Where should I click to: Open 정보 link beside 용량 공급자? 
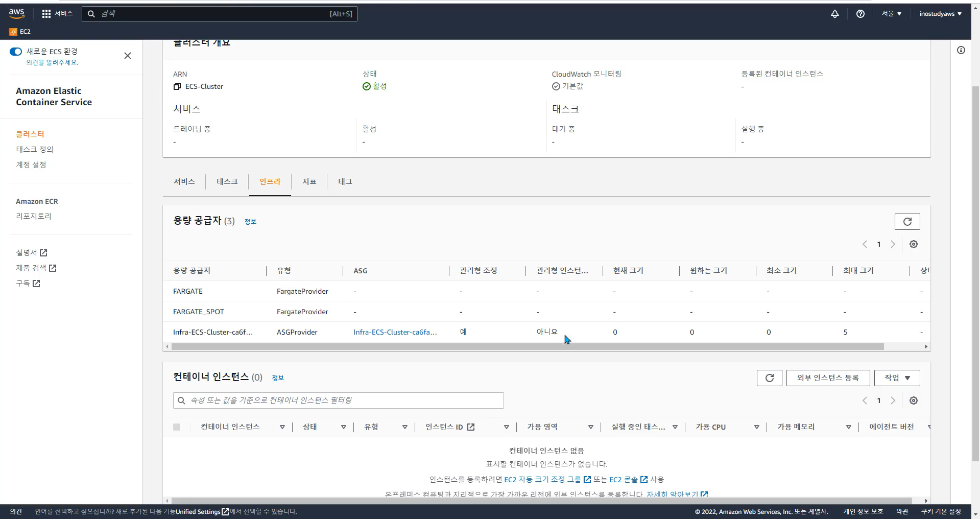click(250, 221)
